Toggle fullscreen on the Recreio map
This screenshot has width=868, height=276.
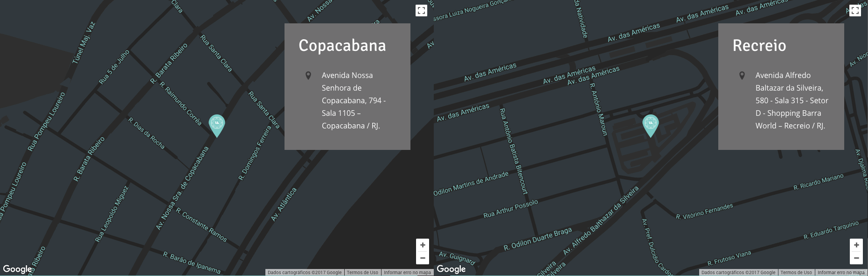[855, 11]
